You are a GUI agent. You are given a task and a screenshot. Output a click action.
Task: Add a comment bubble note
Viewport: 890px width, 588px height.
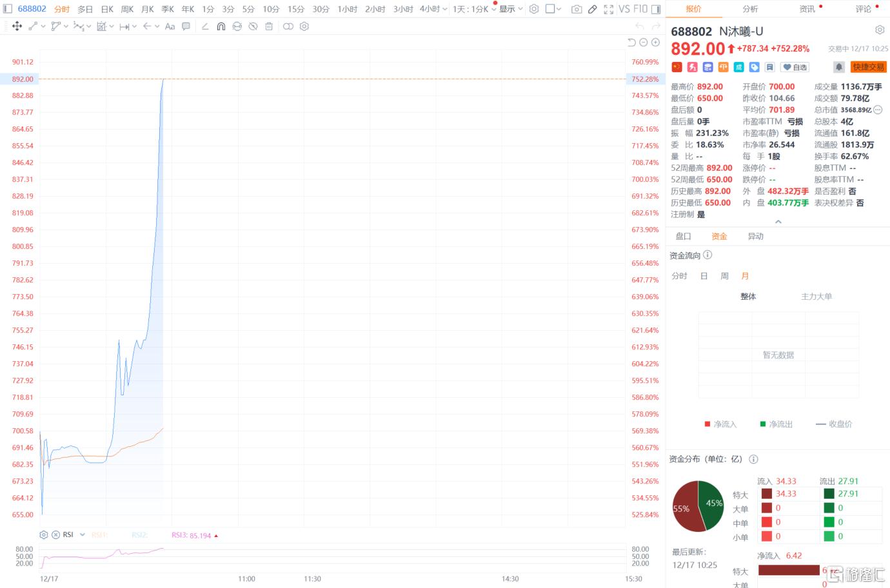click(x=186, y=26)
